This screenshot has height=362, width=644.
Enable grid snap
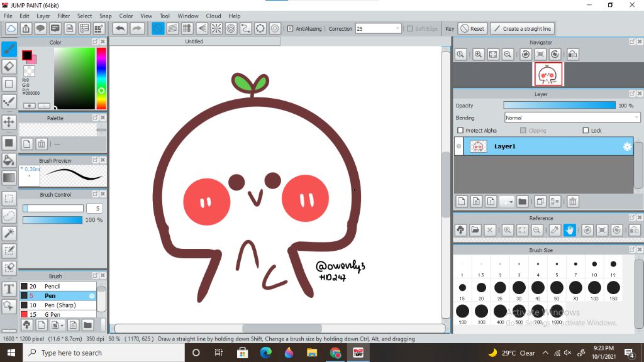point(187,28)
